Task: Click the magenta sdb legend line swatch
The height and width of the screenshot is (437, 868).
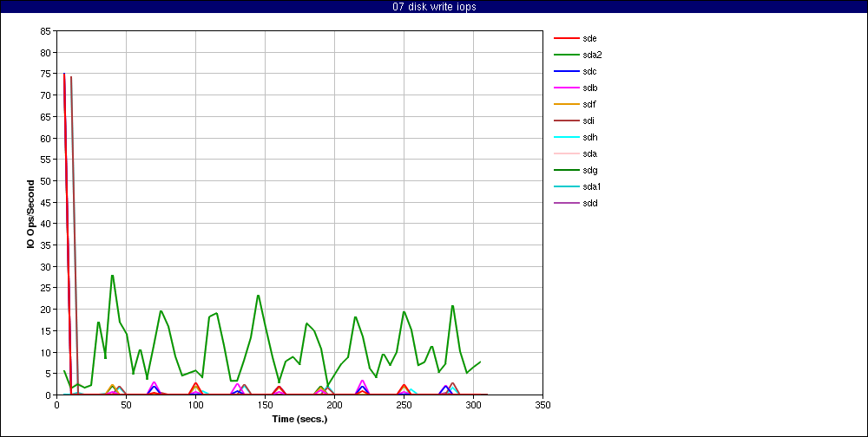Action: coord(566,88)
